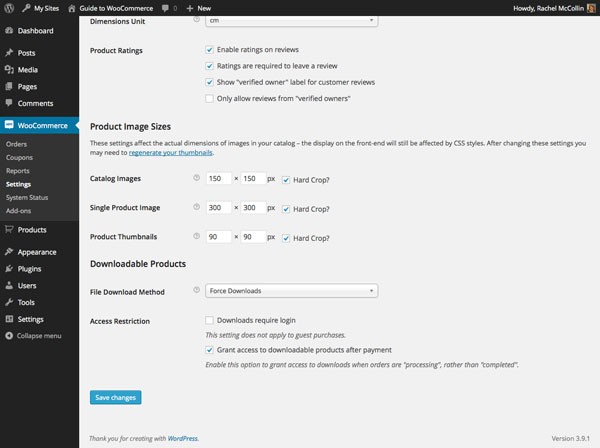This screenshot has width=600, height=448.
Task: Toggle Hard Crop for Single Product Image
Action: coord(286,209)
